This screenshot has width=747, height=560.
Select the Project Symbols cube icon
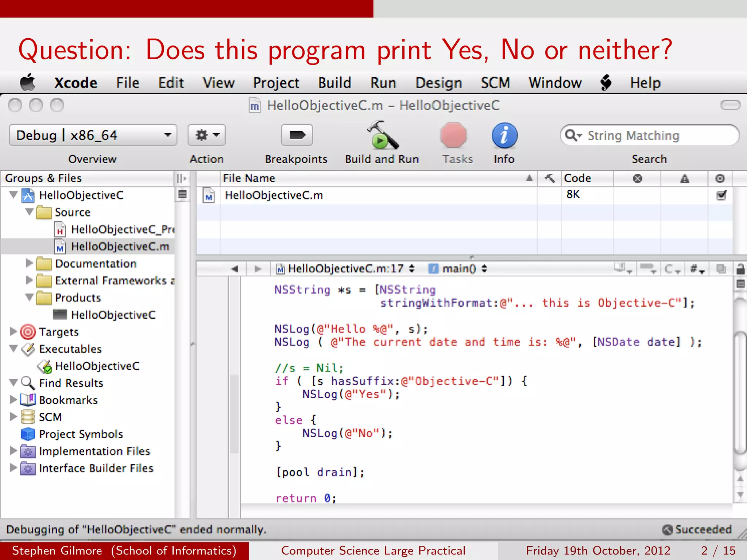pyautogui.click(x=28, y=434)
